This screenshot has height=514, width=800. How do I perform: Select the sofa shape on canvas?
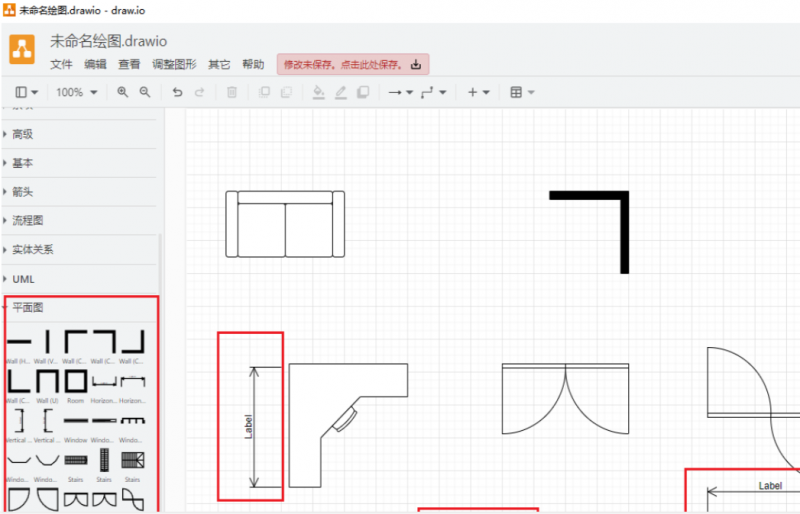coord(285,224)
